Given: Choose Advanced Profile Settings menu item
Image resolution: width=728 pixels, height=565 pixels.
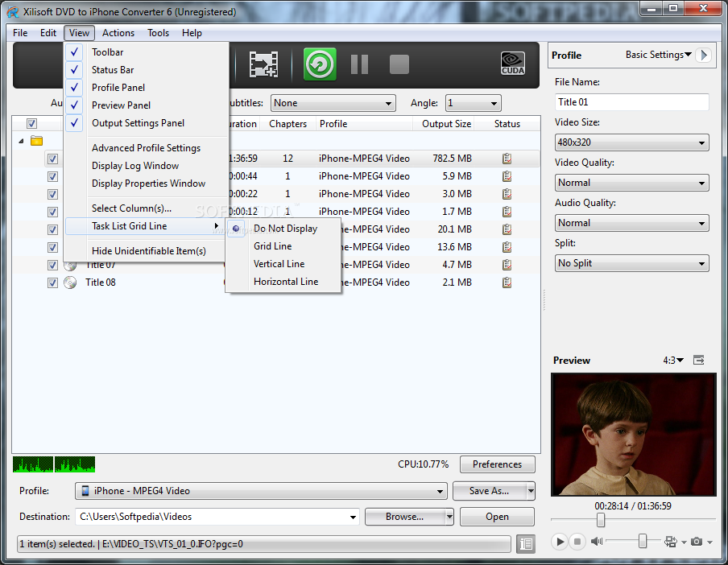Looking at the screenshot, I should [146, 148].
